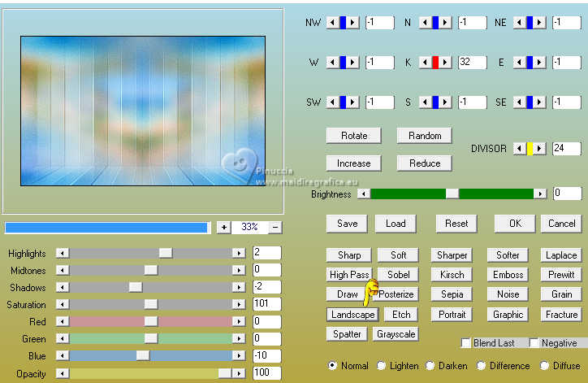The width and height of the screenshot is (588, 383).
Task: Apply the Fracture preset
Action: (x=561, y=315)
